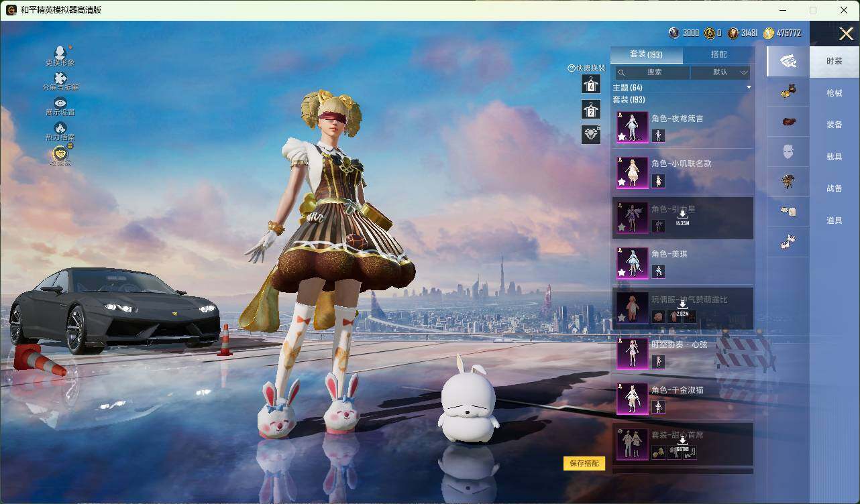Click the small piece icon under 角色-千金淑猫
The width and height of the screenshot is (860, 504).
click(x=659, y=407)
